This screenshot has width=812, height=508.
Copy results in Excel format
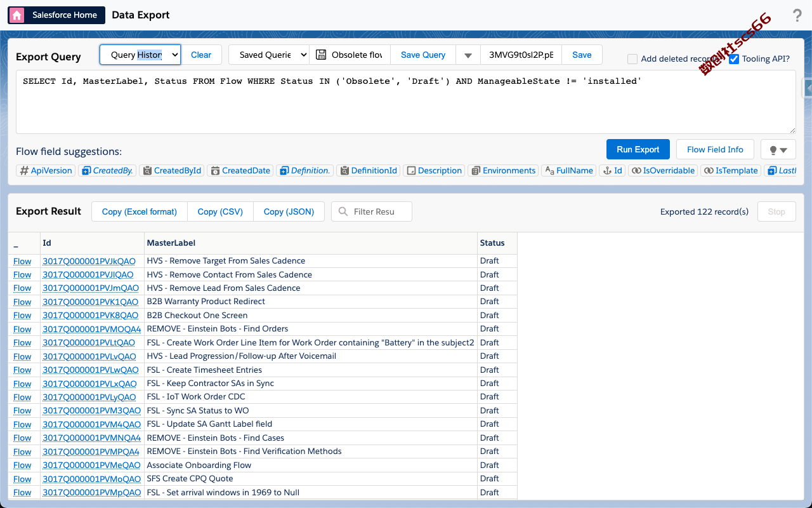140,211
